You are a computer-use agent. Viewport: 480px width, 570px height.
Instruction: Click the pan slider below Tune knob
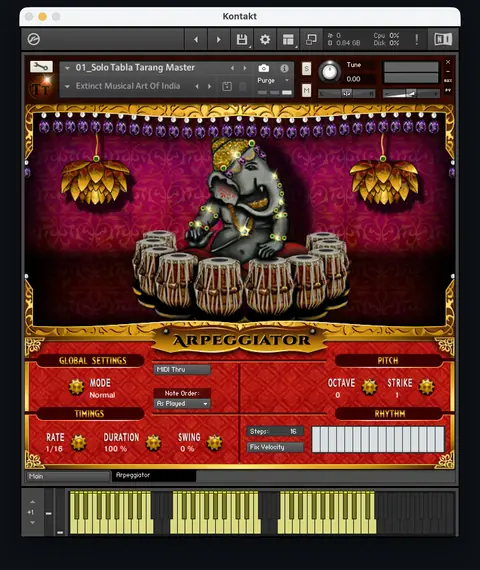[347, 93]
